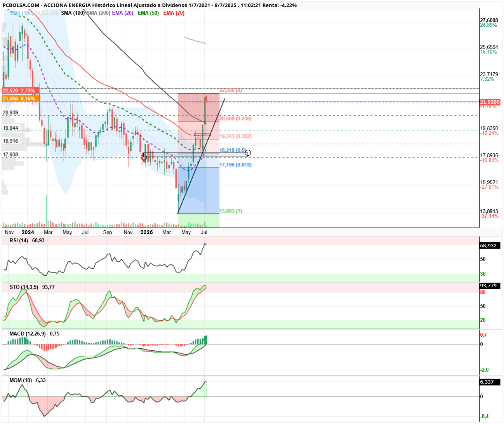504x424 pixels.
Task: Select Fibonacci level 13,883 (1) label
Action: (x=231, y=211)
